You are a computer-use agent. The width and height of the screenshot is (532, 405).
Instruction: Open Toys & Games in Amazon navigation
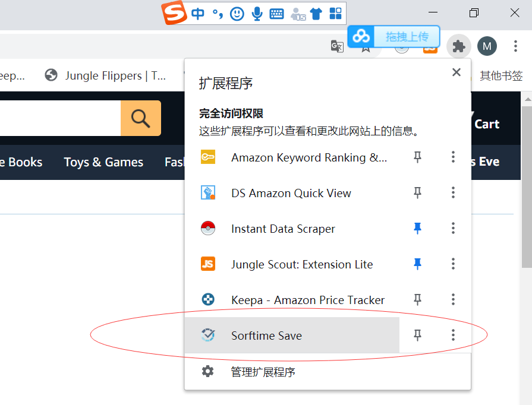[x=103, y=162]
